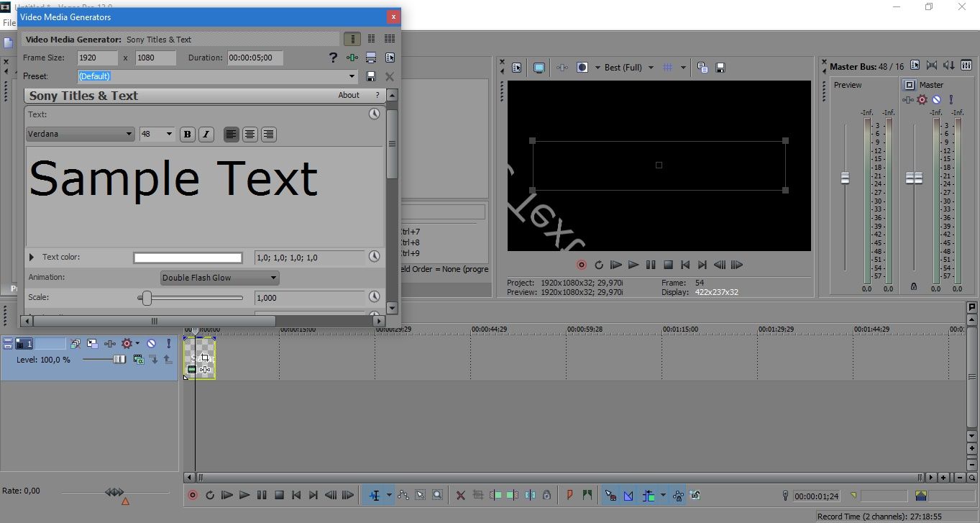Toggle Italic text formatting
The width and height of the screenshot is (980, 523).
coord(206,134)
